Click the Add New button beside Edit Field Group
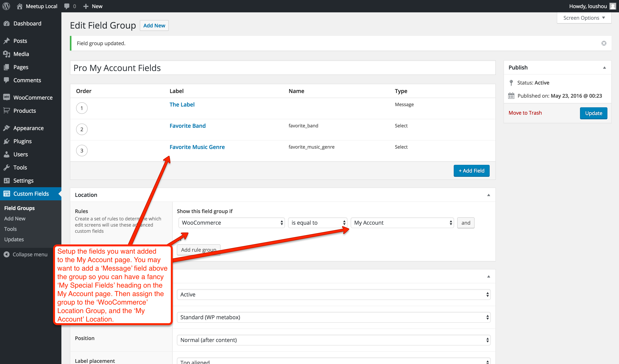Image resolution: width=619 pixels, height=364 pixels. tap(154, 25)
